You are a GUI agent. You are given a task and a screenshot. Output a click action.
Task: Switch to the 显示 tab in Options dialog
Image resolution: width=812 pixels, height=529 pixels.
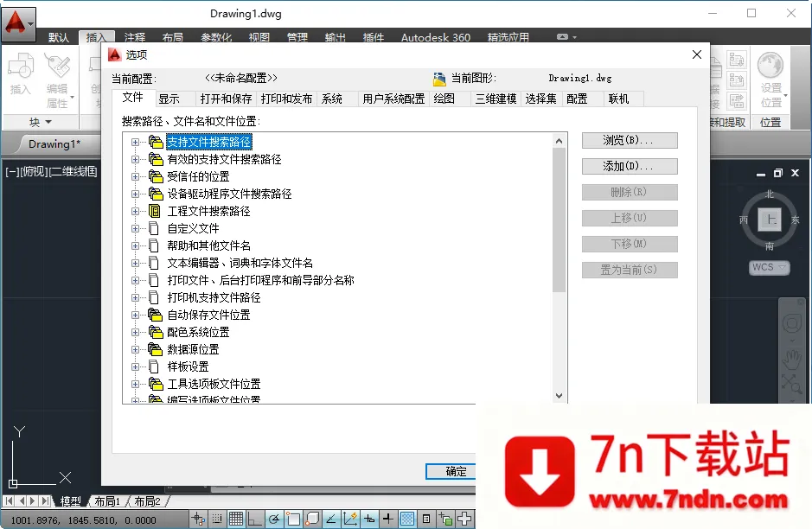click(x=171, y=98)
